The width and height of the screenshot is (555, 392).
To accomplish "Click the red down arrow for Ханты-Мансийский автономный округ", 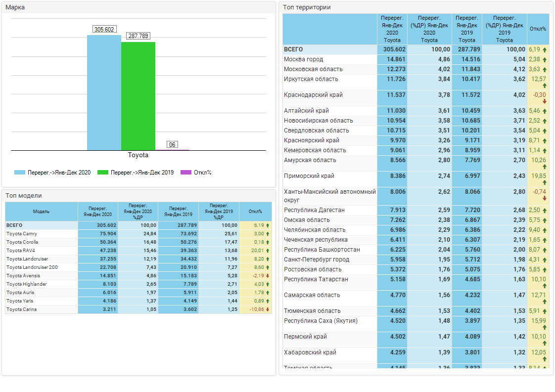I will [545, 198].
